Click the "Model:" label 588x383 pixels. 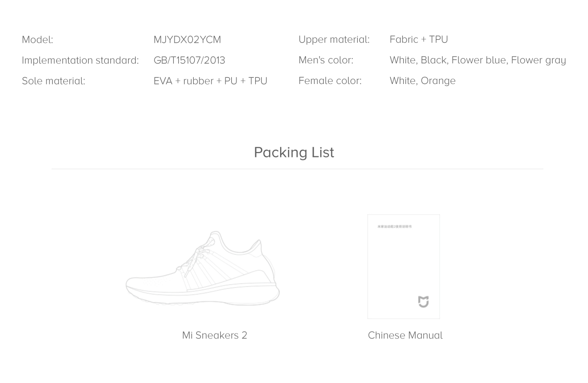pos(37,39)
